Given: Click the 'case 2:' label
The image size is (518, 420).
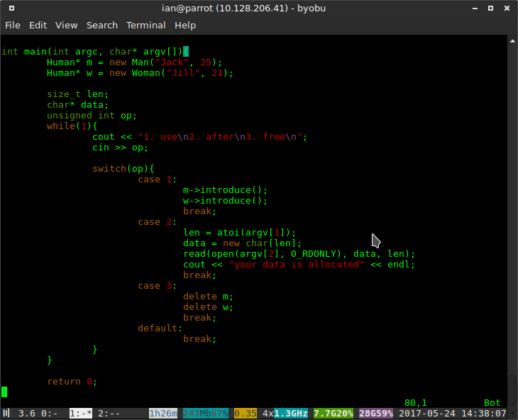Looking at the screenshot, I should pyautogui.click(x=158, y=222).
